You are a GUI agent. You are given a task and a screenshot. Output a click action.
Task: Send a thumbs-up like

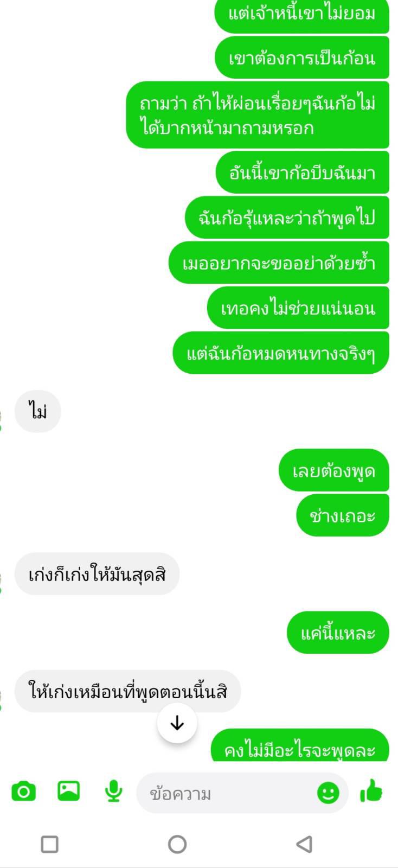pyautogui.click(x=371, y=791)
